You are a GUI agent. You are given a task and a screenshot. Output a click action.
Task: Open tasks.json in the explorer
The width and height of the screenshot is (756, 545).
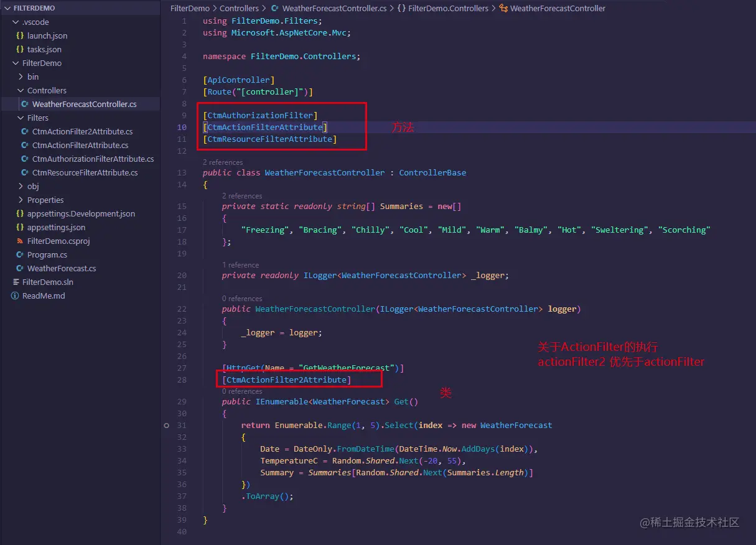(44, 50)
